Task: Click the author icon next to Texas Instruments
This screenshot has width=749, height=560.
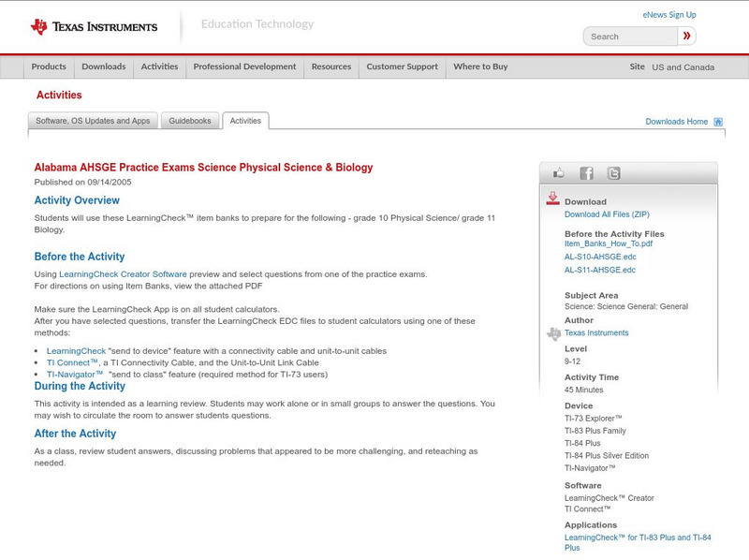Action: (x=553, y=332)
